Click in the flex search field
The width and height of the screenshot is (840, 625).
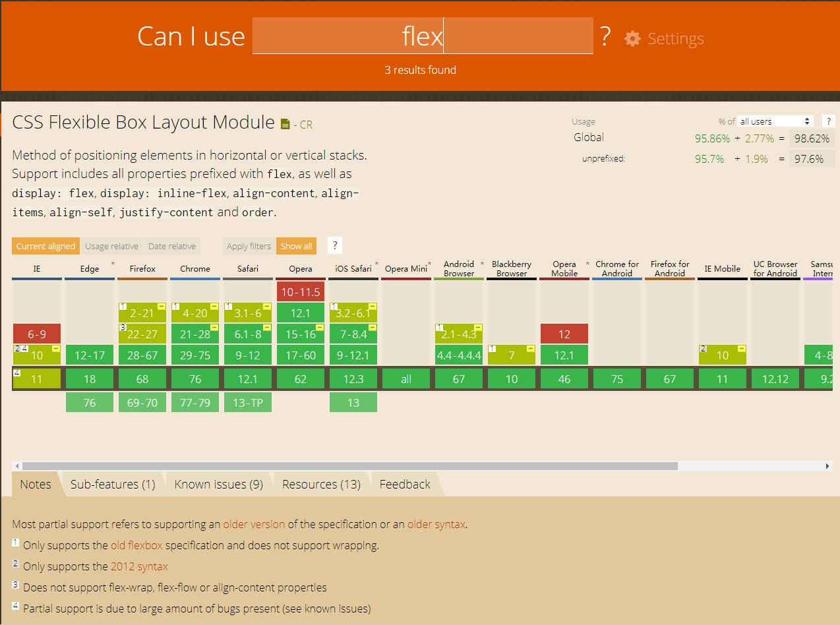(423, 36)
